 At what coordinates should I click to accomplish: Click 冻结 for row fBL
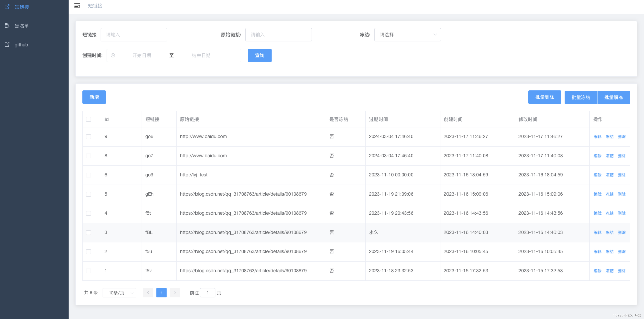(x=610, y=233)
